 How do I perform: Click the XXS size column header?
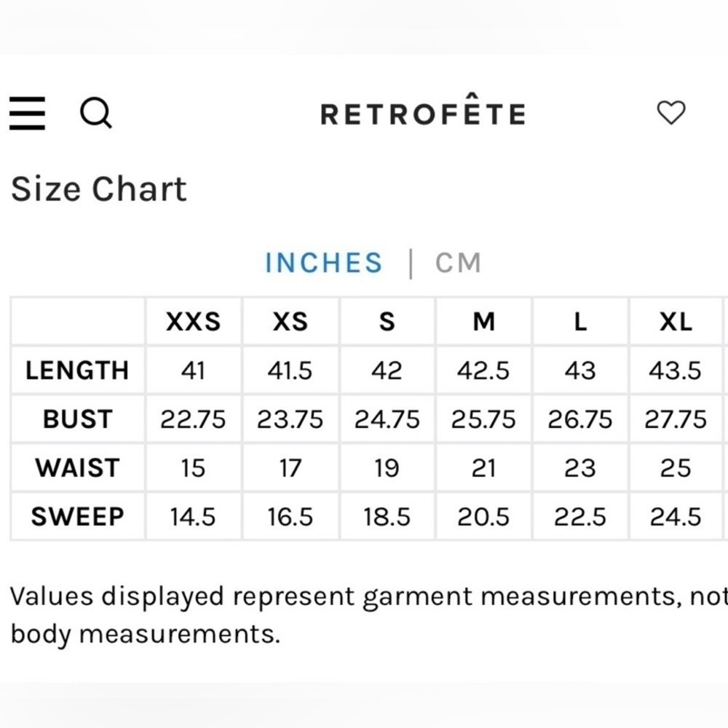tap(193, 322)
